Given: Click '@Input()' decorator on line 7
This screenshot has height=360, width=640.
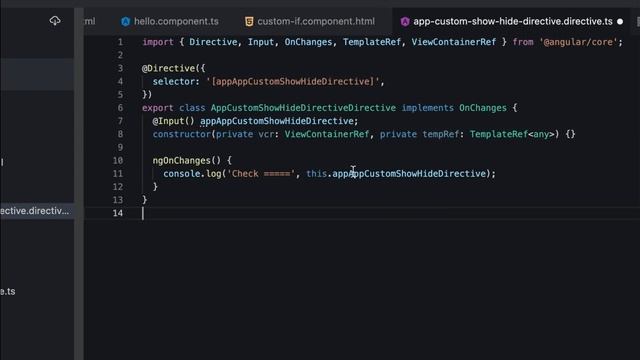Looking at the screenshot, I should [x=173, y=121].
